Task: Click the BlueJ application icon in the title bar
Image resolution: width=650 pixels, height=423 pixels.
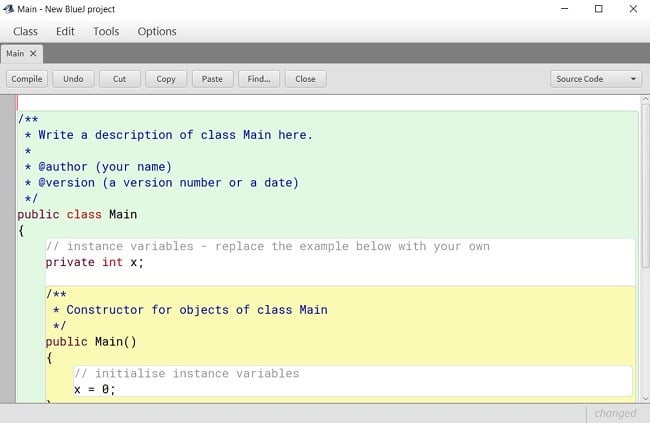Action: [9, 9]
